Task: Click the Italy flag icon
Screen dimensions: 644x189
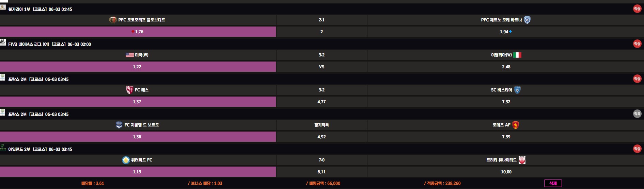Action: point(517,55)
